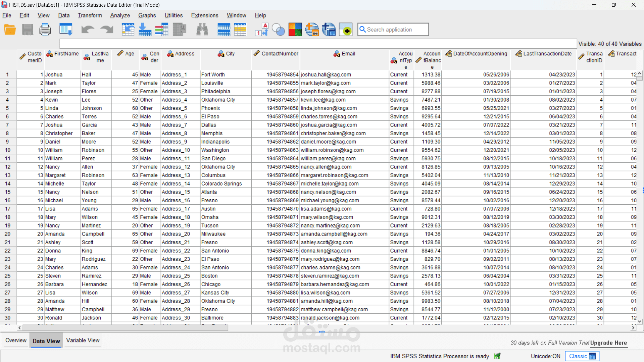Click the last name 'Hernandez'
644x362 pixels.
pos(96,284)
